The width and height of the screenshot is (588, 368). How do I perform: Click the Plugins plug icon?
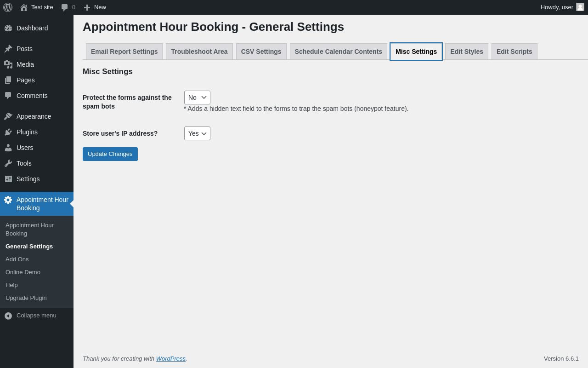point(8,132)
